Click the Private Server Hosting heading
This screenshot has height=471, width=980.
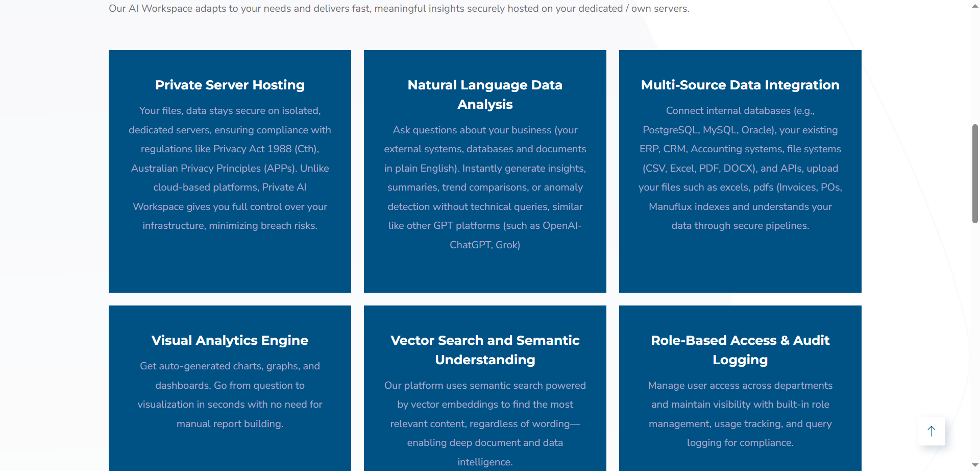(230, 85)
